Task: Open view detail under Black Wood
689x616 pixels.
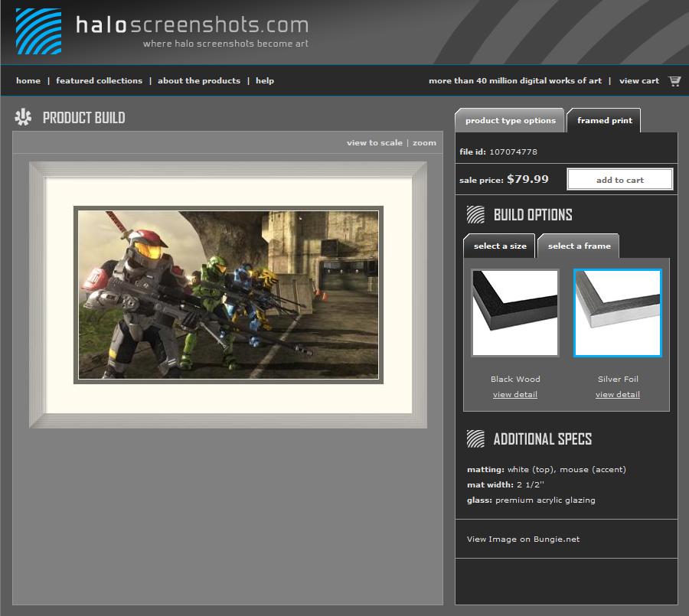Action: pos(515,395)
